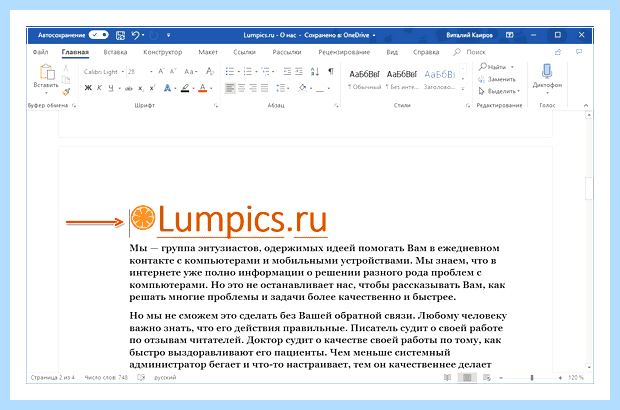This screenshot has height=410, width=620.
Task: Toggle center alignment button
Action: point(242,88)
